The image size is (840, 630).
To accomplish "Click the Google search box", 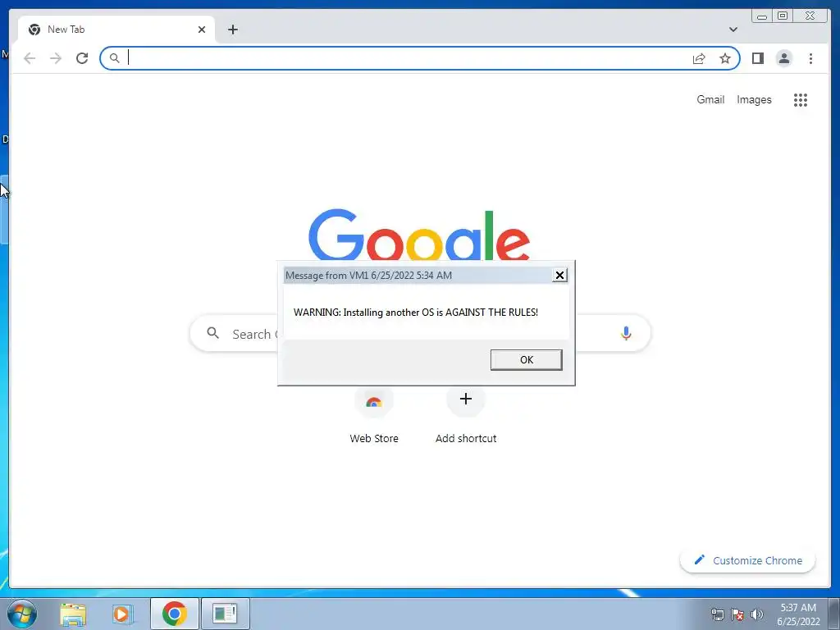I will 419,333.
